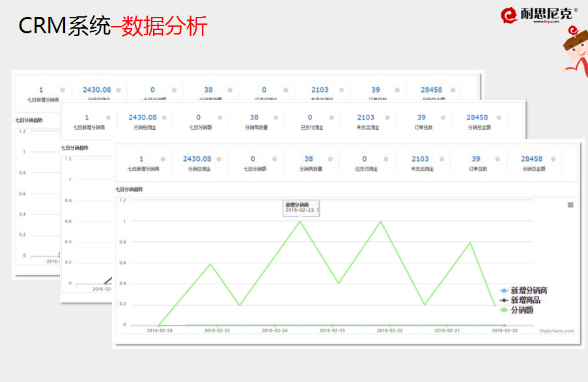Toggle the 新增分销商 series in chart legend
Screen dimensions: 588x382
[x=524, y=291]
